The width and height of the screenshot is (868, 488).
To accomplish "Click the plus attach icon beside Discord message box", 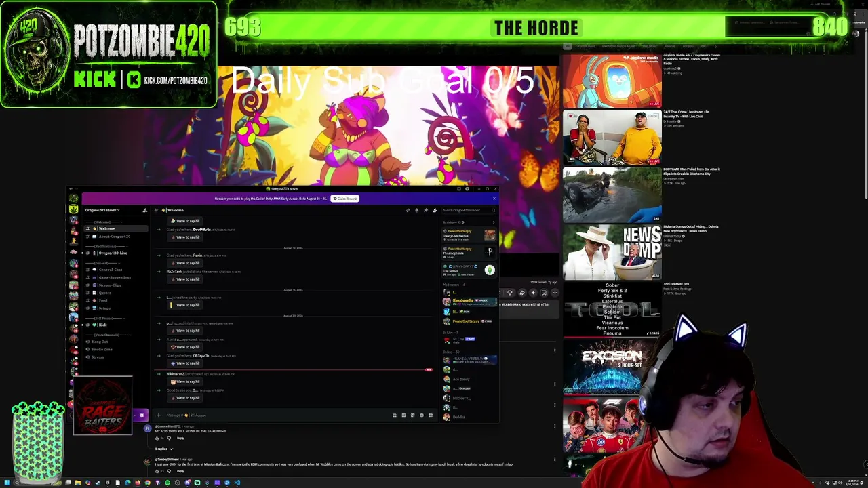I will [x=159, y=415].
